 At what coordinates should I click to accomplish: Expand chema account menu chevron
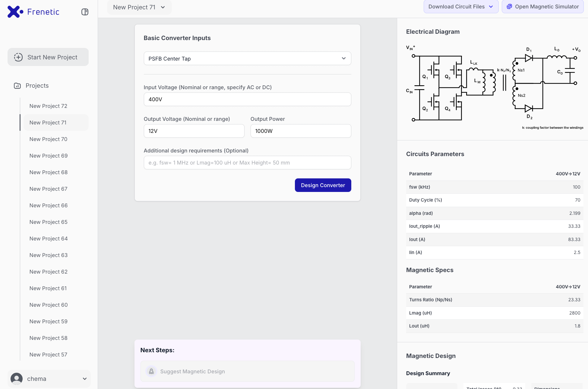point(85,379)
